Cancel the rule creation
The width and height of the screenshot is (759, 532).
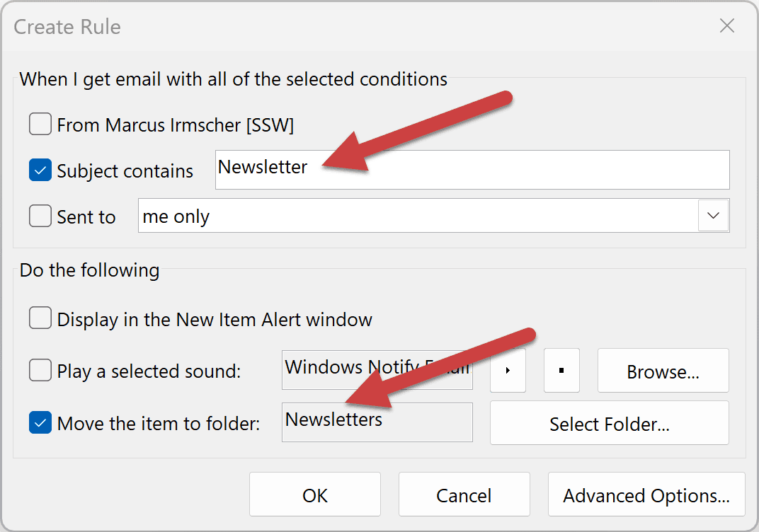[x=464, y=495]
